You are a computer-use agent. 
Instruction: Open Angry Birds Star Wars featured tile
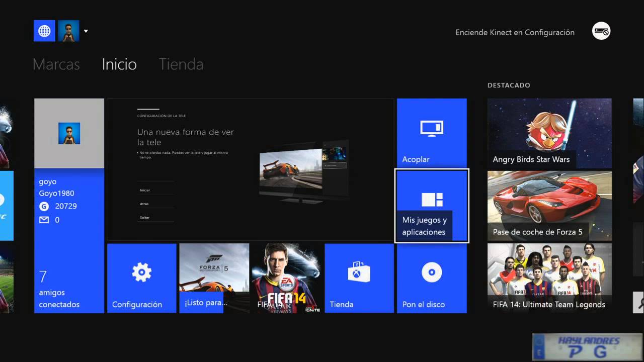[x=549, y=133]
